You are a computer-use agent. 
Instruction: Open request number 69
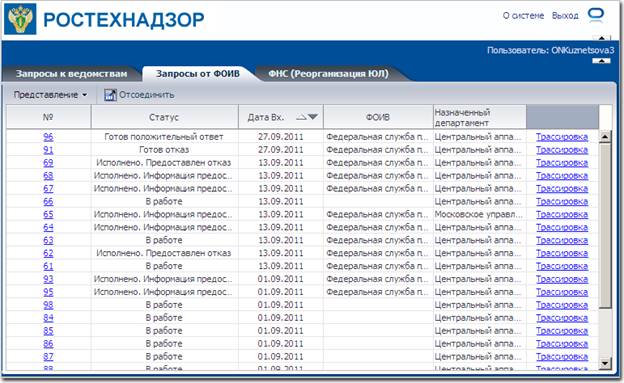(x=48, y=162)
